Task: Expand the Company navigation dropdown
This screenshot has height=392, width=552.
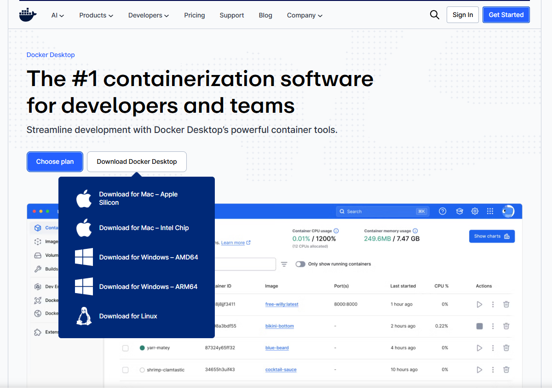Action: click(x=305, y=15)
